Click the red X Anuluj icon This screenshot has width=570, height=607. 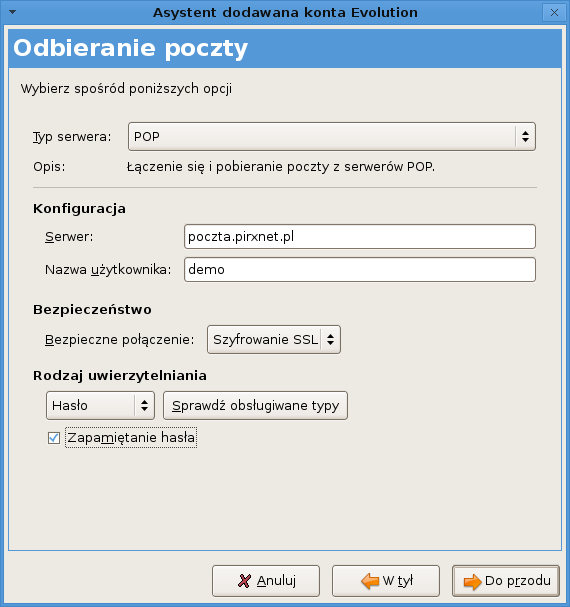pyautogui.click(x=244, y=581)
